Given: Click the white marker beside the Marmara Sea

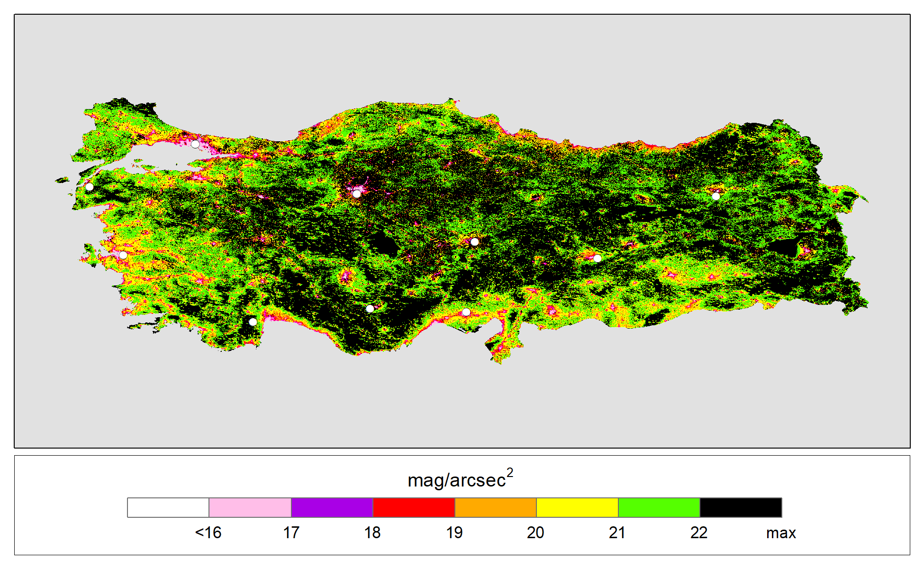Looking at the screenshot, I should point(195,144).
